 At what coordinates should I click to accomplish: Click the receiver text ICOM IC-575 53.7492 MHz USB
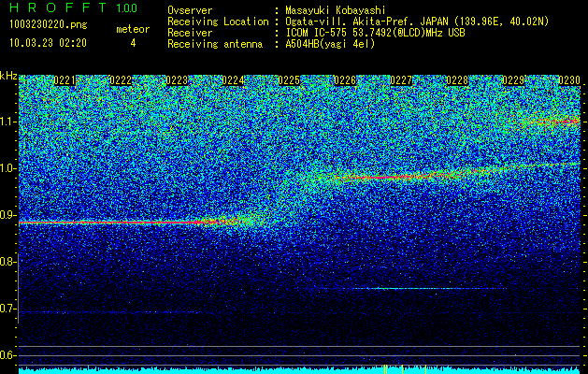[375, 33]
